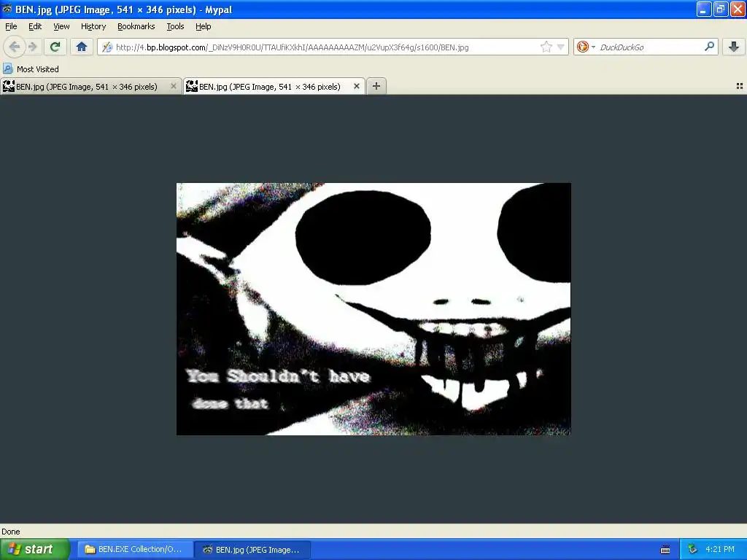Image resolution: width=747 pixels, height=560 pixels.
Task: Minimize the Mypal window
Action: 704,9
